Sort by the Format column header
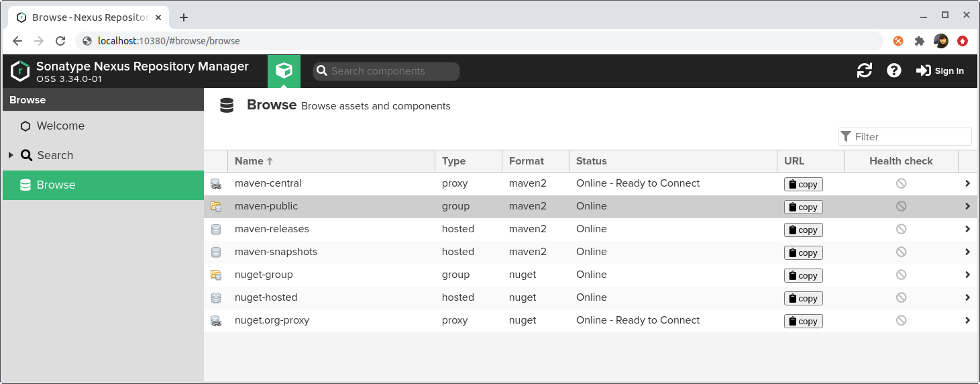 [535, 161]
